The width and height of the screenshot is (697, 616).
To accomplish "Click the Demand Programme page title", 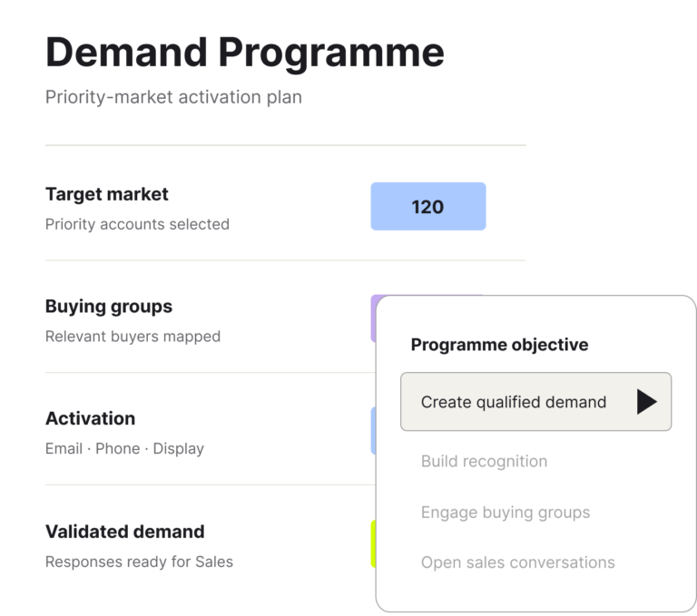I will [245, 53].
